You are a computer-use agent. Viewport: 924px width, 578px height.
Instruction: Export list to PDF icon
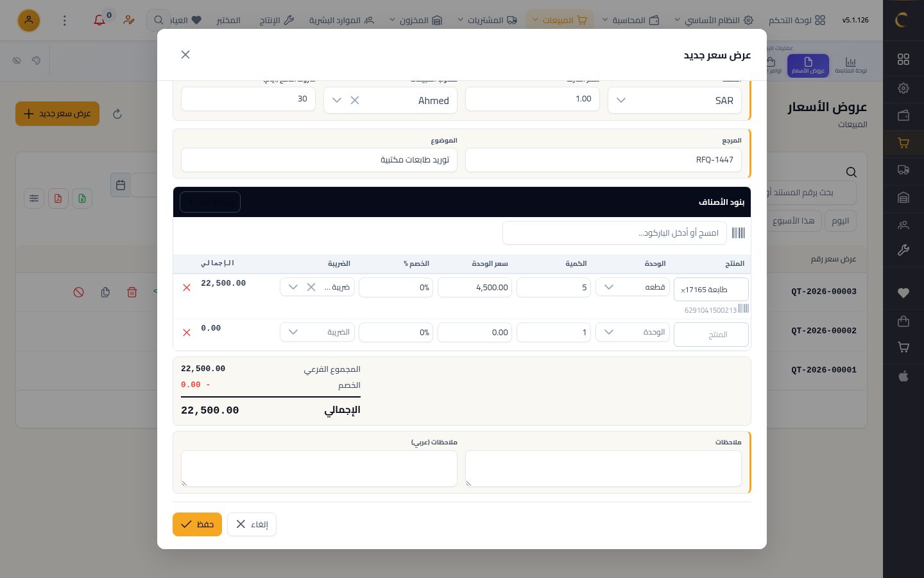58,198
